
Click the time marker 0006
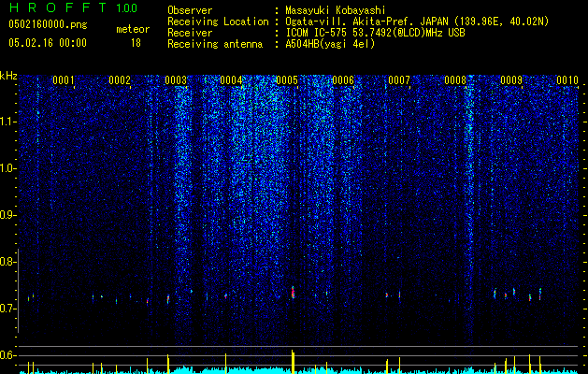click(x=343, y=80)
